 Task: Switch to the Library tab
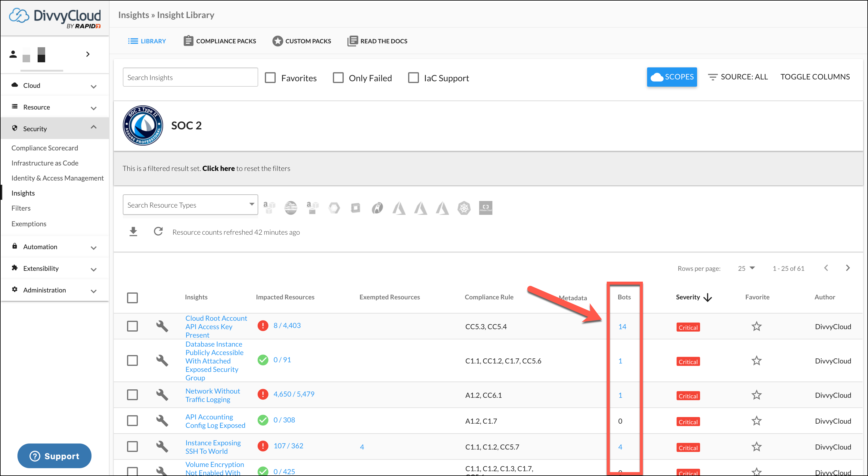tap(147, 41)
